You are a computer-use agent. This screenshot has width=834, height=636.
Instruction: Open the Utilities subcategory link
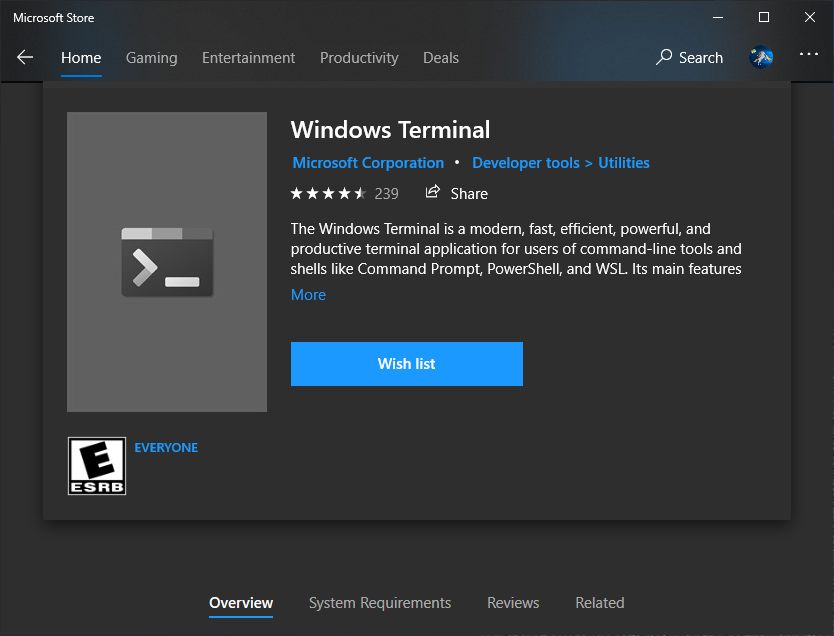point(624,163)
